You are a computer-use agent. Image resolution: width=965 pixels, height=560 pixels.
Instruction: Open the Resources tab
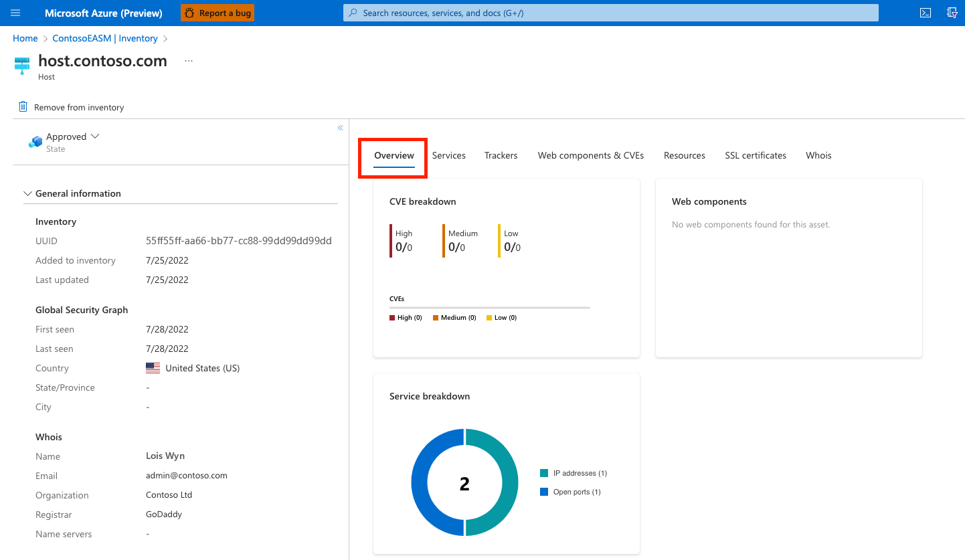click(685, 155)
